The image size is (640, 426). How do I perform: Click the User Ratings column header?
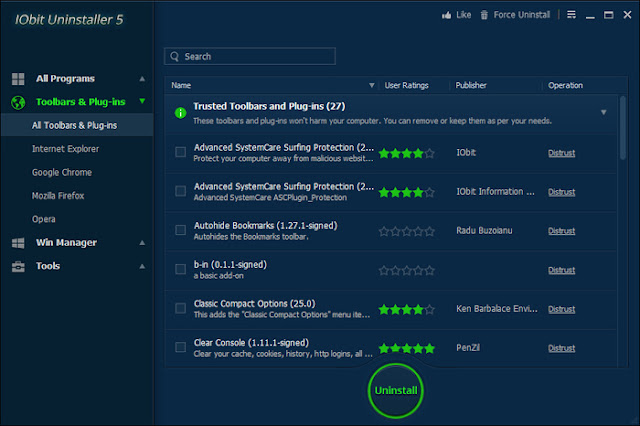tap(407, 85)
